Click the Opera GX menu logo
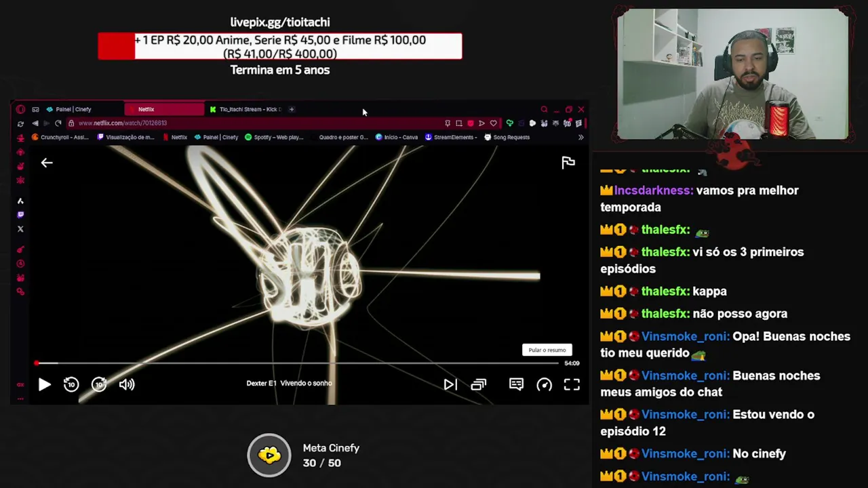The image size is (868, 488). click(x=20, y=109)
